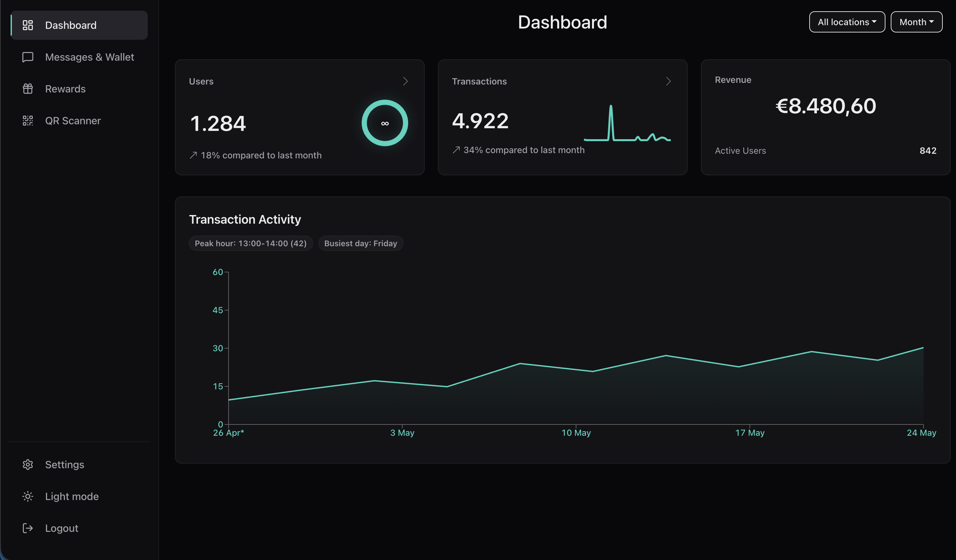
Task: Click the 10 May marker on chart axis
Action: [576, 432]
